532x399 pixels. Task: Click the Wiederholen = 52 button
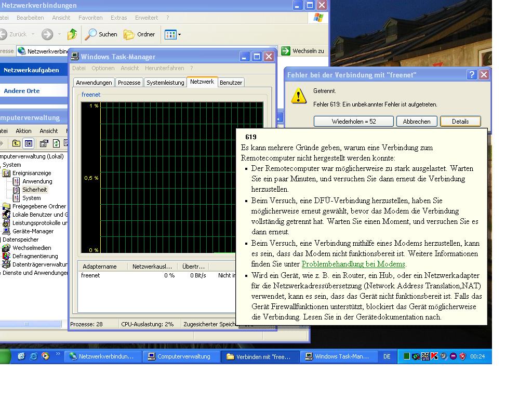[x=353, y=122]
